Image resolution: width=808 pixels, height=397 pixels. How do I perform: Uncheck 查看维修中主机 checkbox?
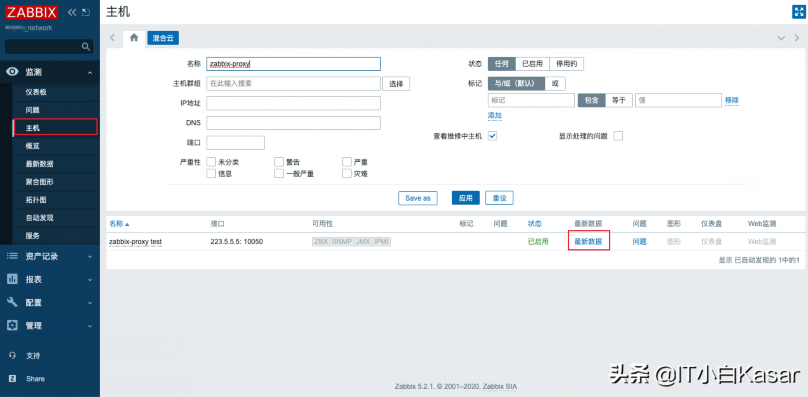pos(492,136)
